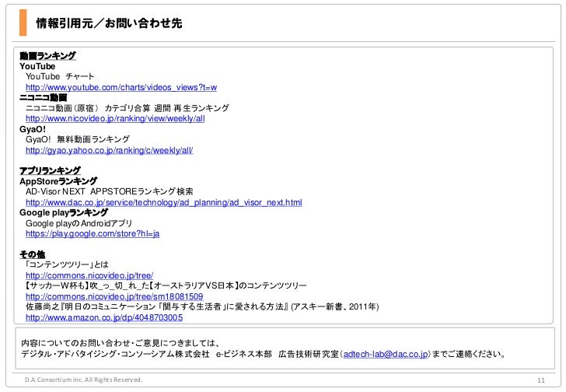Click the bold GyaO! subheading
This screenshot has width=566, height=392.
click(33, 129)
